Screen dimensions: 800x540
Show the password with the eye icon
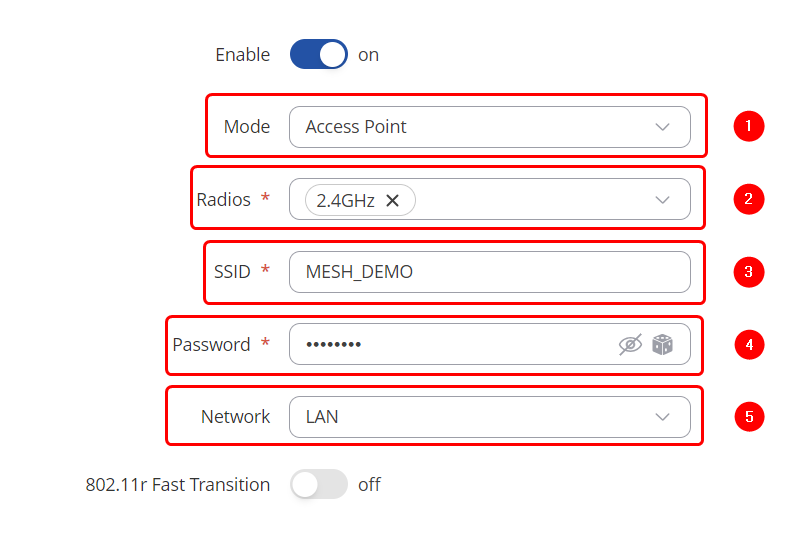630,345
